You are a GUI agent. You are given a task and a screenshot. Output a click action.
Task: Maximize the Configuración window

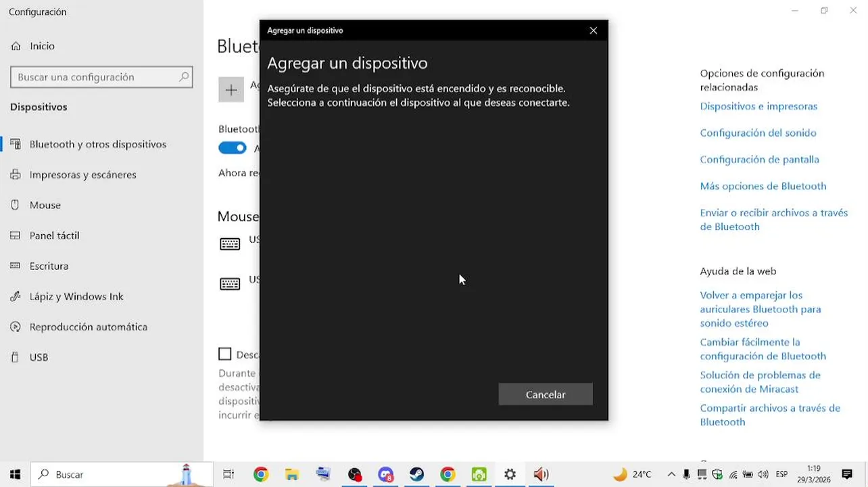(824, 10)
